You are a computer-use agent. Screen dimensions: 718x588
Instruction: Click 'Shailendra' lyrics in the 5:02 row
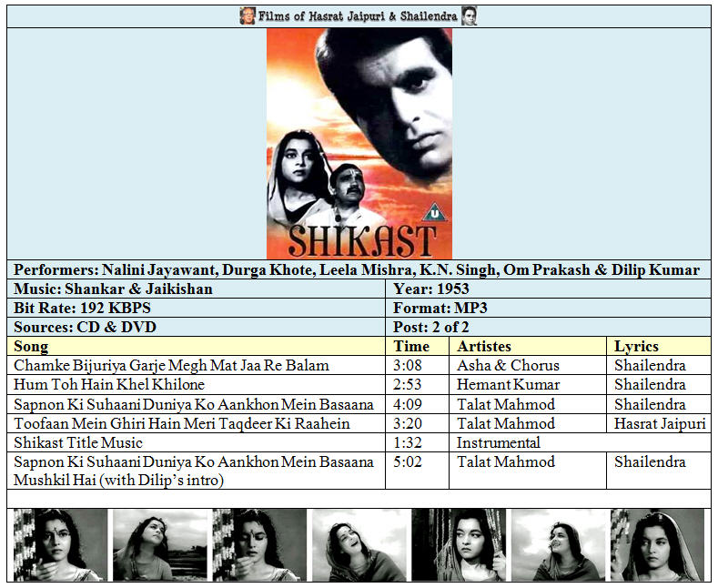point(651,461)
